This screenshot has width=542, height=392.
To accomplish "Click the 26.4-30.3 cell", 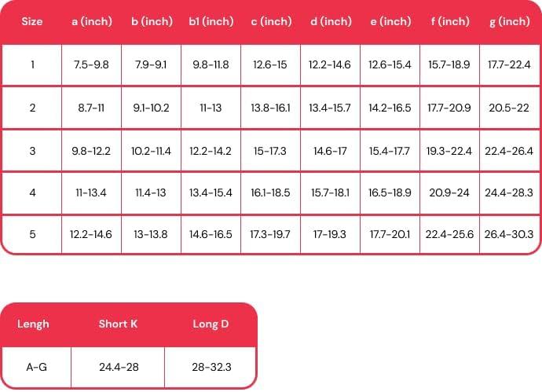I will [x=509, y=234].
